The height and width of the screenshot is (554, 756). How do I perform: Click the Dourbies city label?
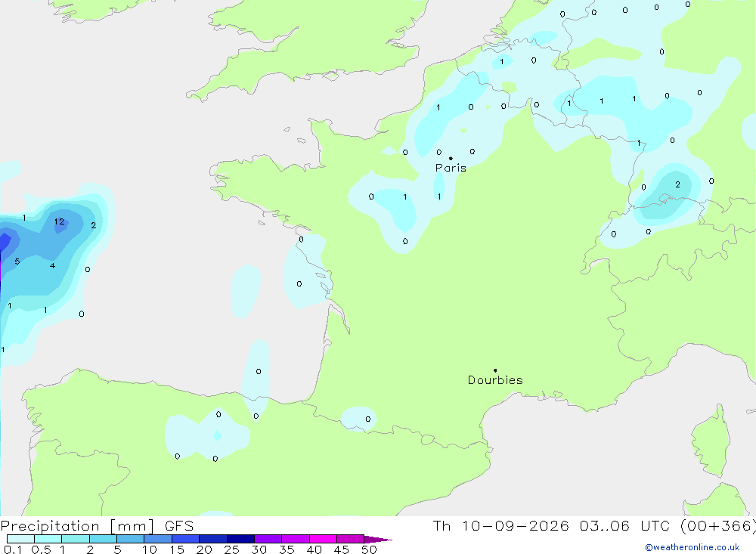click(495, 380)
